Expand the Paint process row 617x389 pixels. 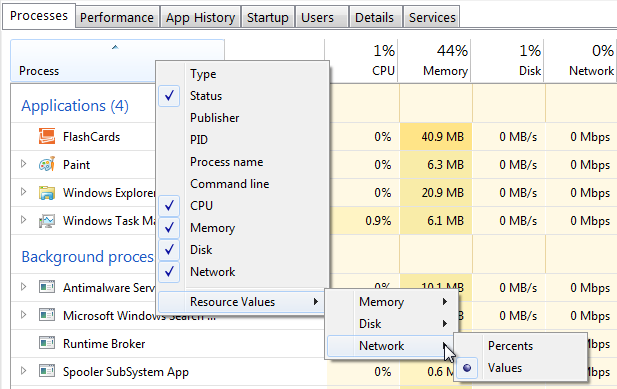[24, 164]
